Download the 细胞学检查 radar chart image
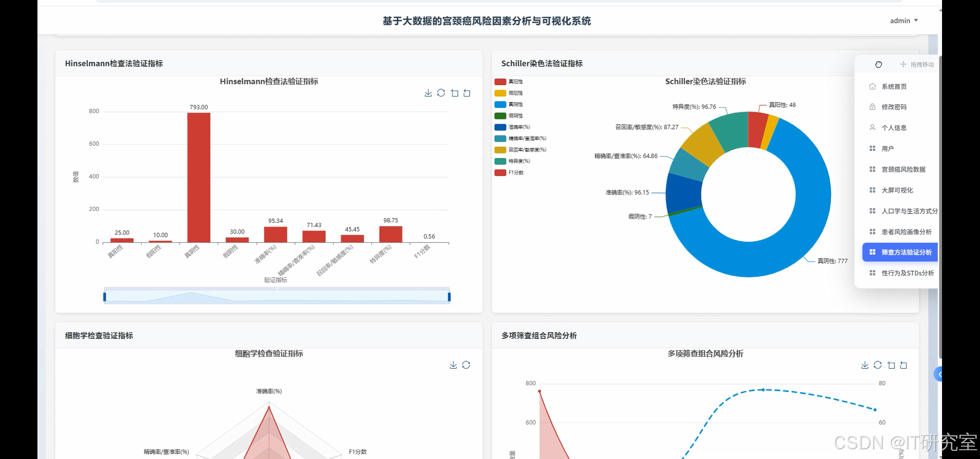This screenshot has width=980, height=459. coord(453,365)
